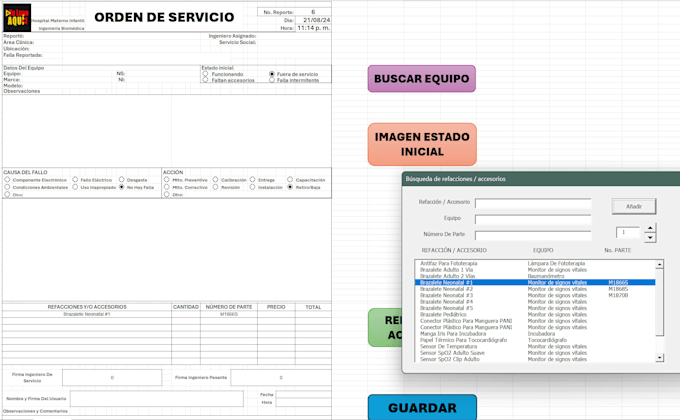
Task: Select the highlighted Brazalete Neonatal #1 row
Action: click(x=535, y=282)
